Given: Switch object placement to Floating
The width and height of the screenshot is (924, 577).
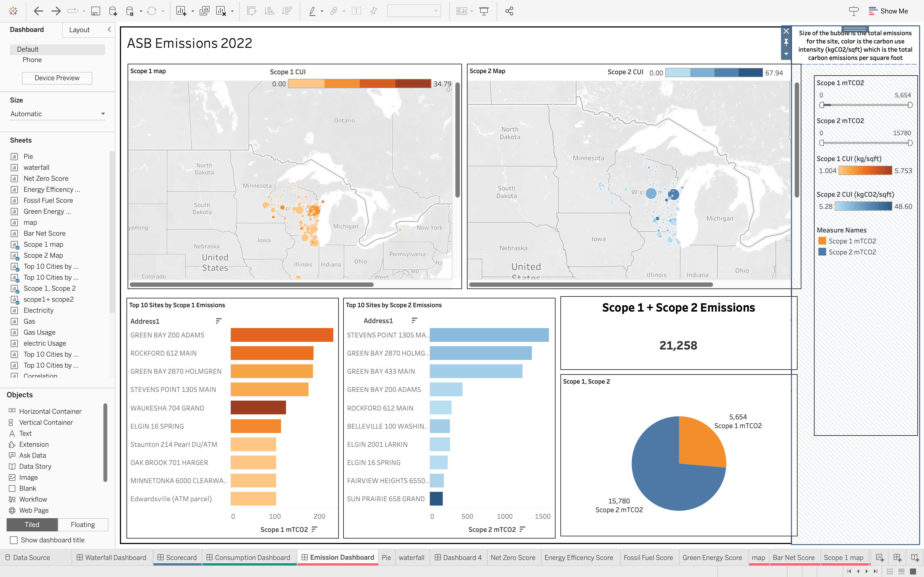Looking at the screenshot, I should point(82,524).
